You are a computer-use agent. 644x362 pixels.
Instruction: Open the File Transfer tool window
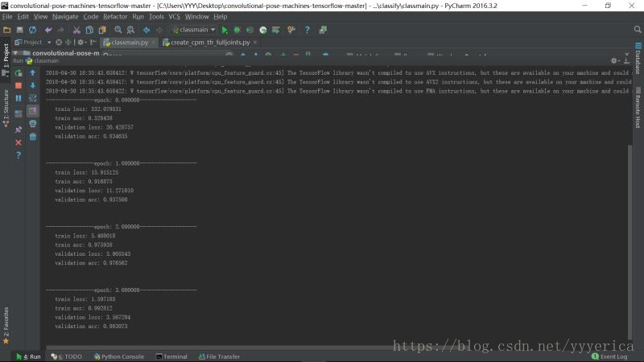219,356
